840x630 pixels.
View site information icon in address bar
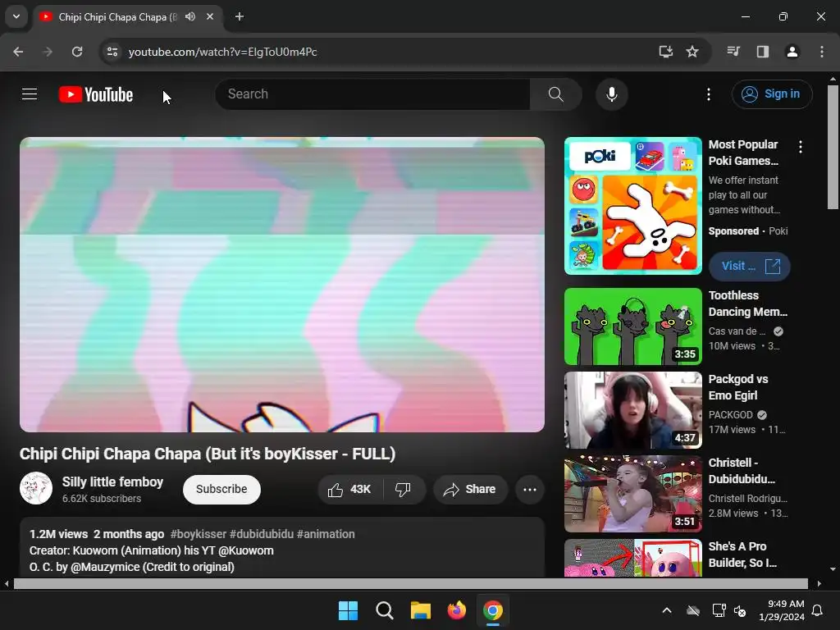(112, 52)
